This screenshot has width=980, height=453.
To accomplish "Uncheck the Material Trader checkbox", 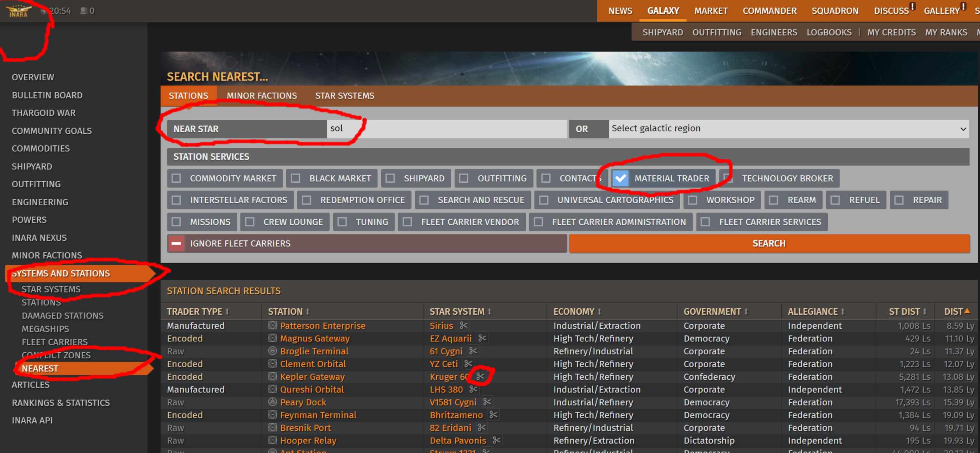I will coord(620,178).
